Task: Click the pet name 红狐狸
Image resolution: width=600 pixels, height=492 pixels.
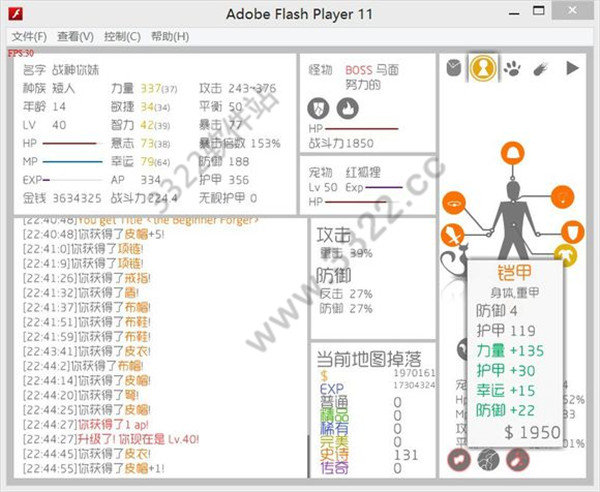Action: [363, 172]
